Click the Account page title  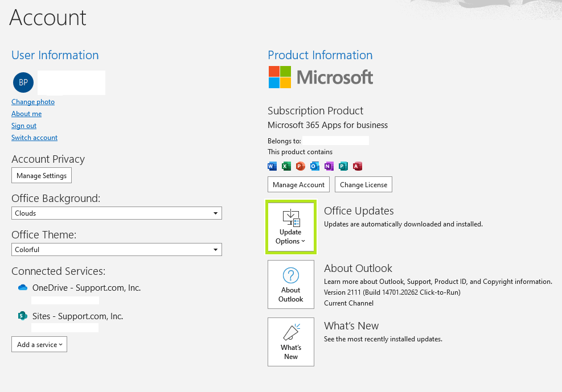point(48,17)
